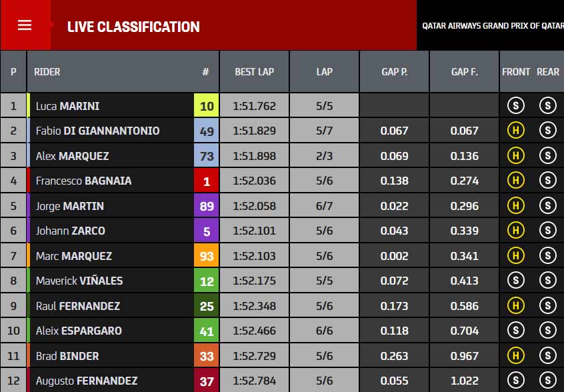This screenshot has width=564, height=392.
Task: Click Marc Marquez's rear tyre icon
Action: [x=548, y=255]
